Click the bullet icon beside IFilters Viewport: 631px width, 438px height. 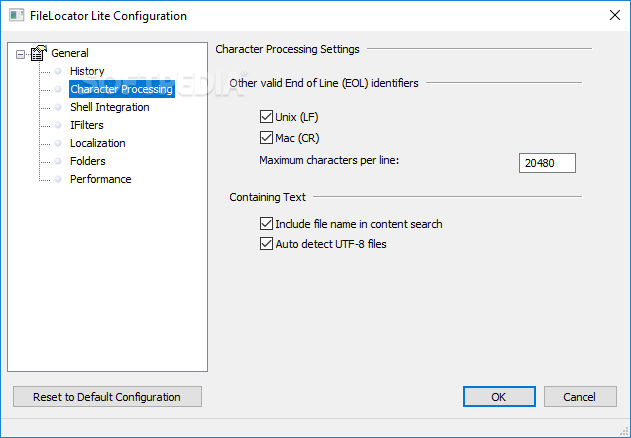tap(58, 125)
